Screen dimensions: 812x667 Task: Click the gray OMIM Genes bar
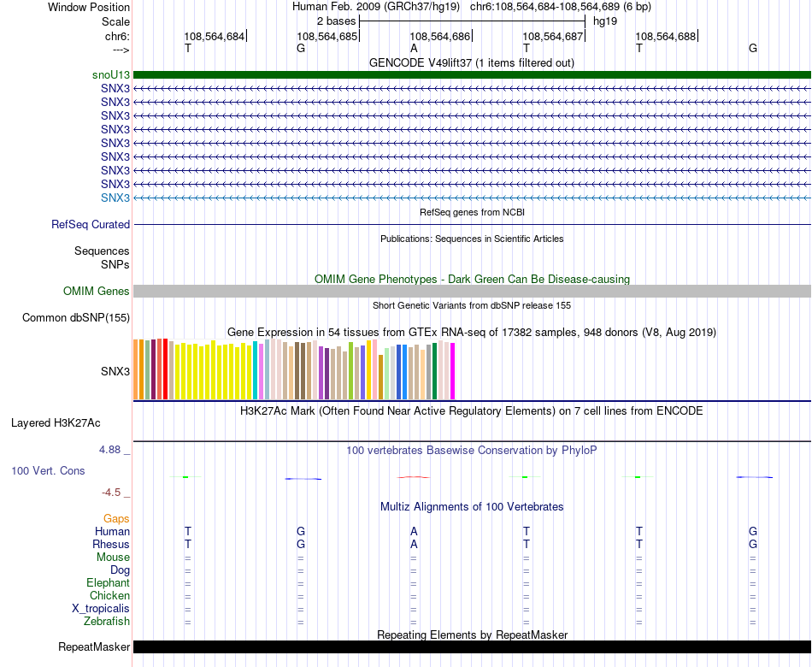pos(472,292)
